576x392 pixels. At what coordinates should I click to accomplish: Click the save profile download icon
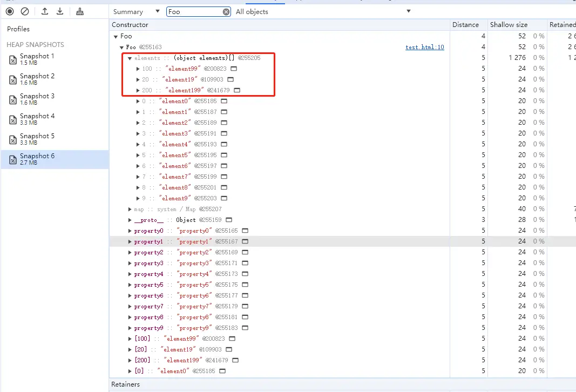(x=60, y=11)
